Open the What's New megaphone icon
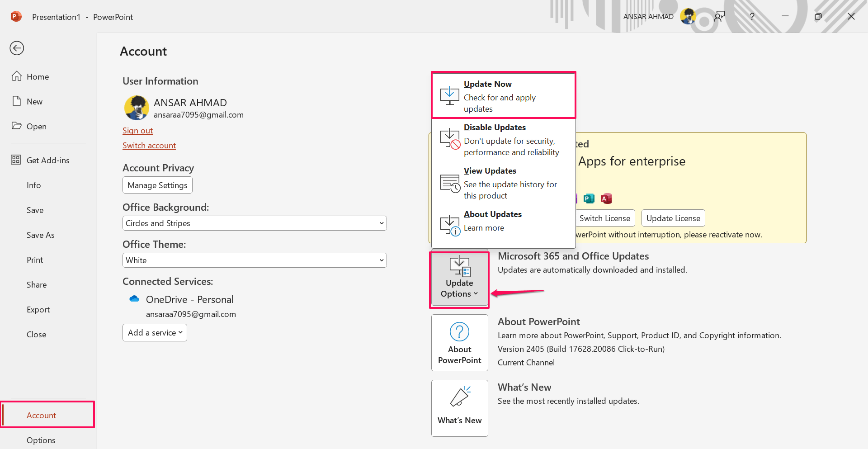This screenshot has height=449, width=868. [460, 397]
